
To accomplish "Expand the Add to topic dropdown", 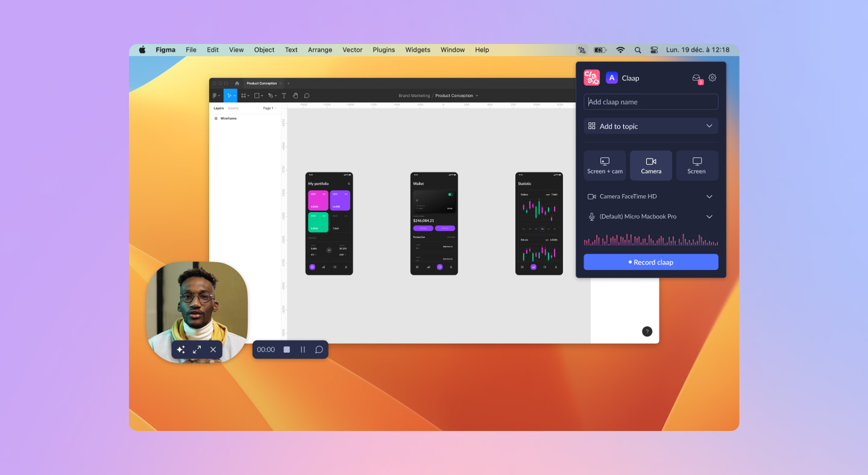I will (651, 126).
